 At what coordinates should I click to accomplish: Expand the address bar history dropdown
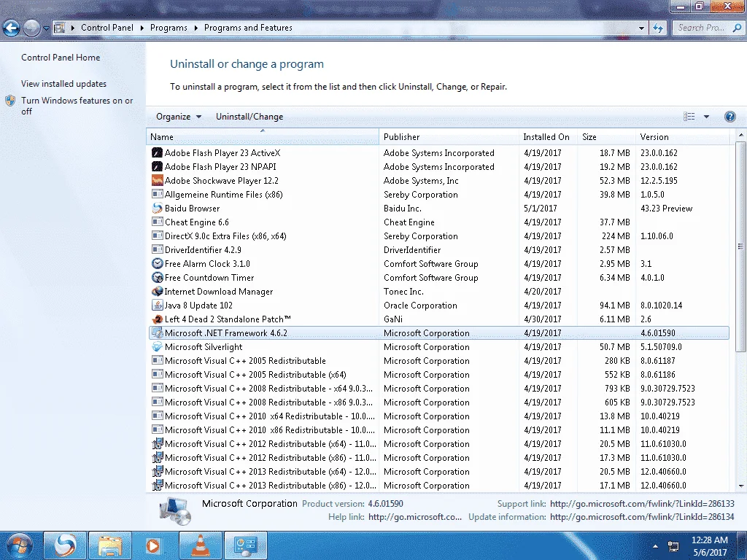click(x=641, y=28)
